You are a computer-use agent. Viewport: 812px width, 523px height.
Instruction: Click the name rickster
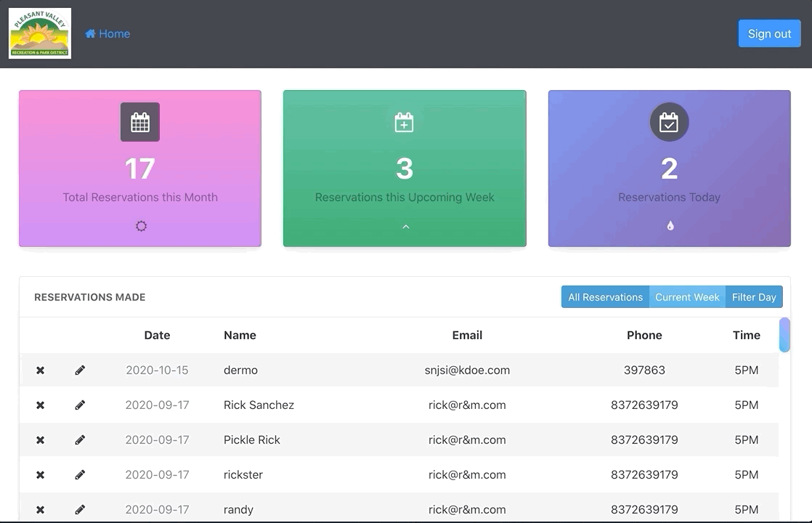243,475
